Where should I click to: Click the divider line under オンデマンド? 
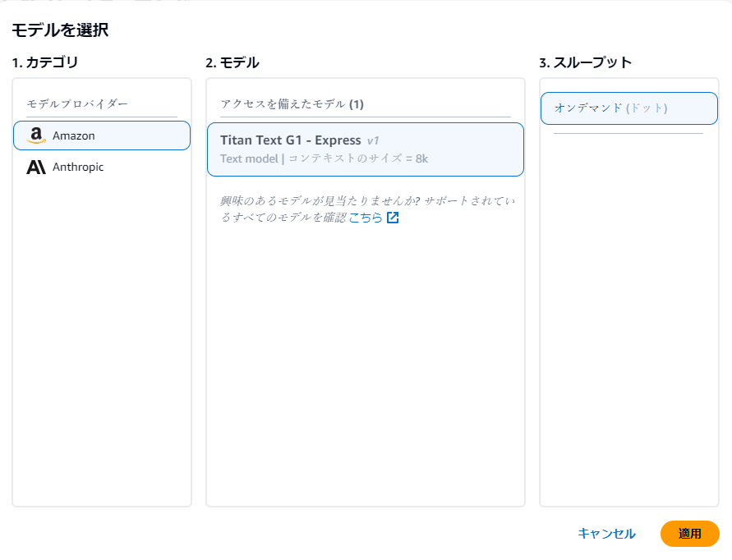628,134
